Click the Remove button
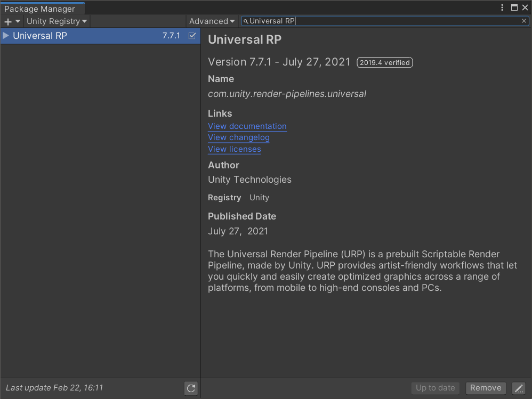Screen dimensions: 532x399 [x=485, y=388]
